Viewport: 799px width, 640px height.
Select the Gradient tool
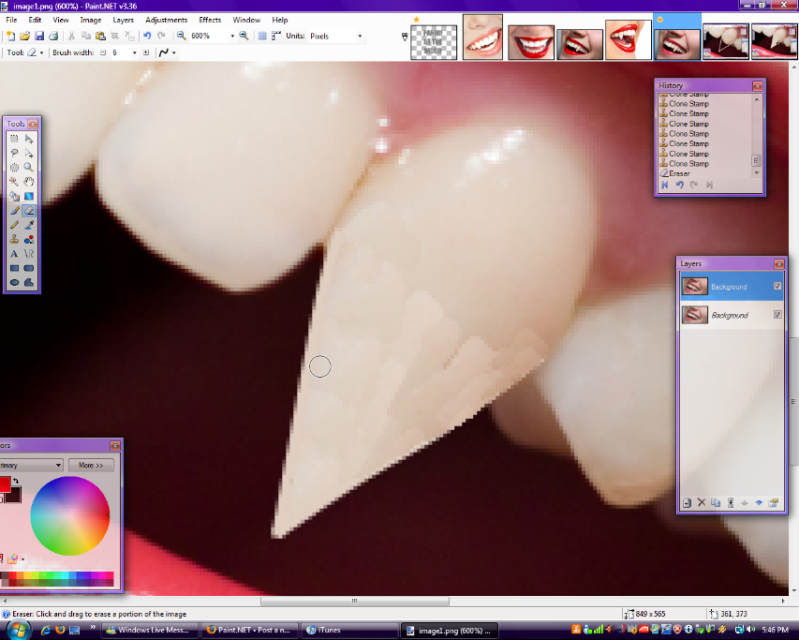[x=29, y=196]
